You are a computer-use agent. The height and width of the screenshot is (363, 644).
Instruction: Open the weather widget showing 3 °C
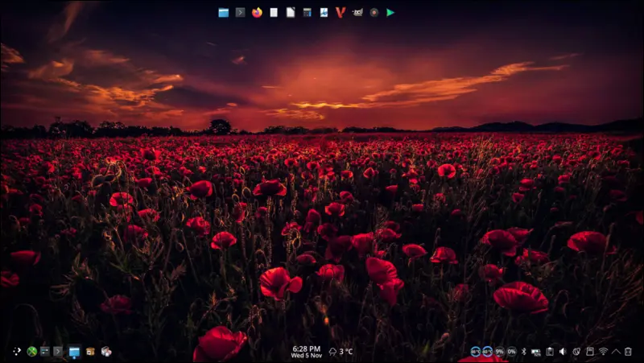point(341,352)
